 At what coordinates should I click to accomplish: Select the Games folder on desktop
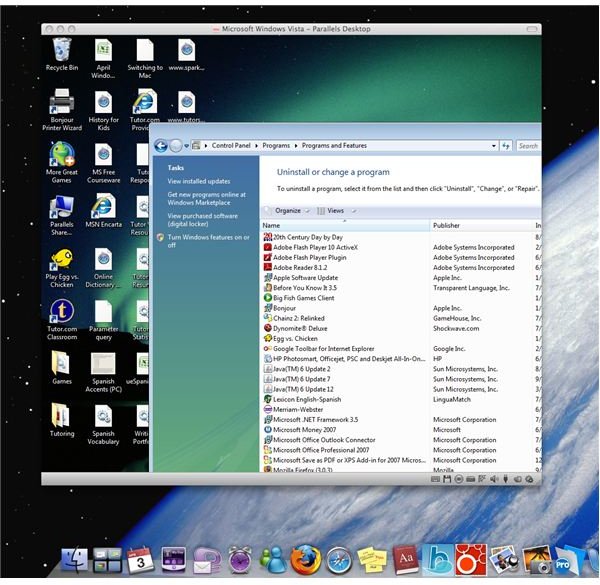[62, 368]
